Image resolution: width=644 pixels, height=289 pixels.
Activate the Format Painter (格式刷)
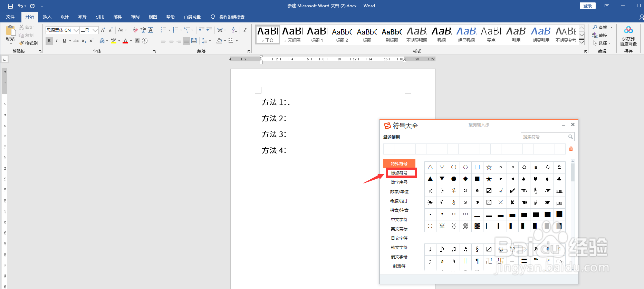pos(28,43)
